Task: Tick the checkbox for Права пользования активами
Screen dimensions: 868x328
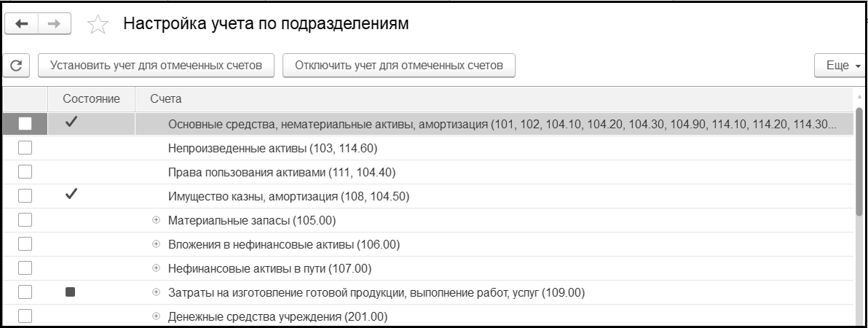Action: tap(25, 172)
